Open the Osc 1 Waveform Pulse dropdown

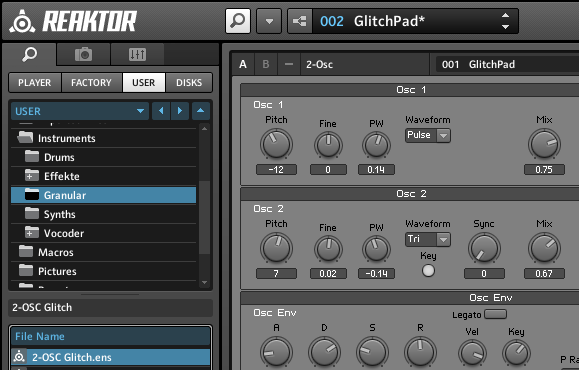(x=428, y=136)
